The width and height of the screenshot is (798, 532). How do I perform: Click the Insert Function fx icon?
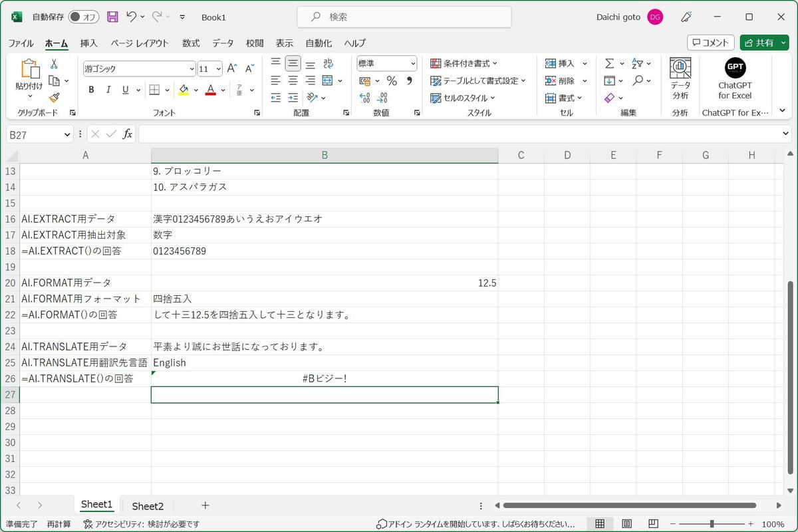coord(127,134)
